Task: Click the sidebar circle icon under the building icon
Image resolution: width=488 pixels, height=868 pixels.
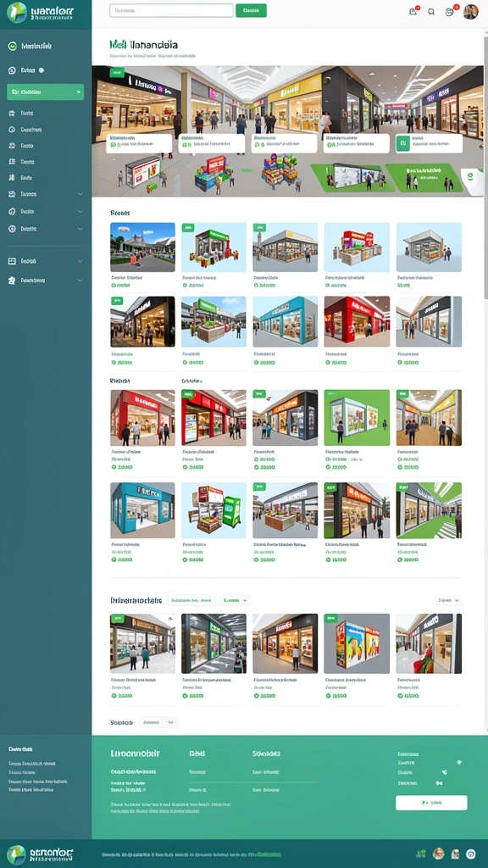Action: click(12, 130)
